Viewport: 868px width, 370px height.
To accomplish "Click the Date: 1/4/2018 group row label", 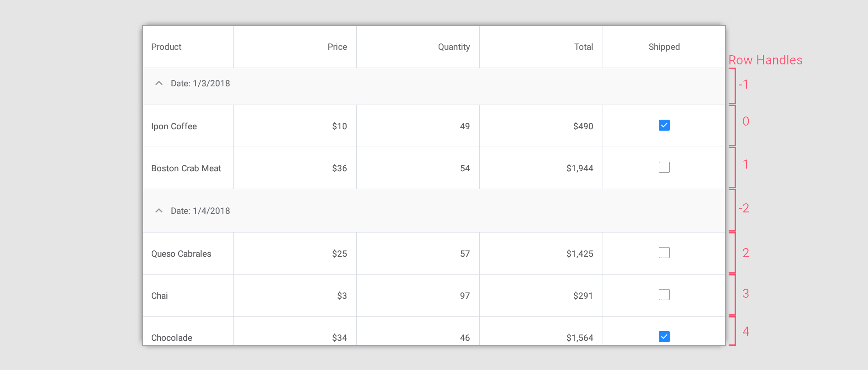I will (x=200, y=211).
